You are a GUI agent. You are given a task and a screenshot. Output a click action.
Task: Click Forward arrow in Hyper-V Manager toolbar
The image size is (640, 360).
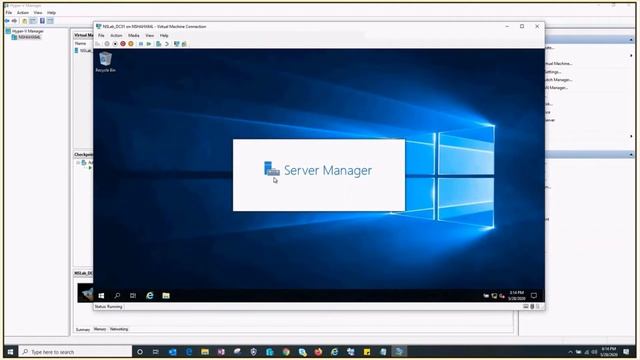(15, 20)
